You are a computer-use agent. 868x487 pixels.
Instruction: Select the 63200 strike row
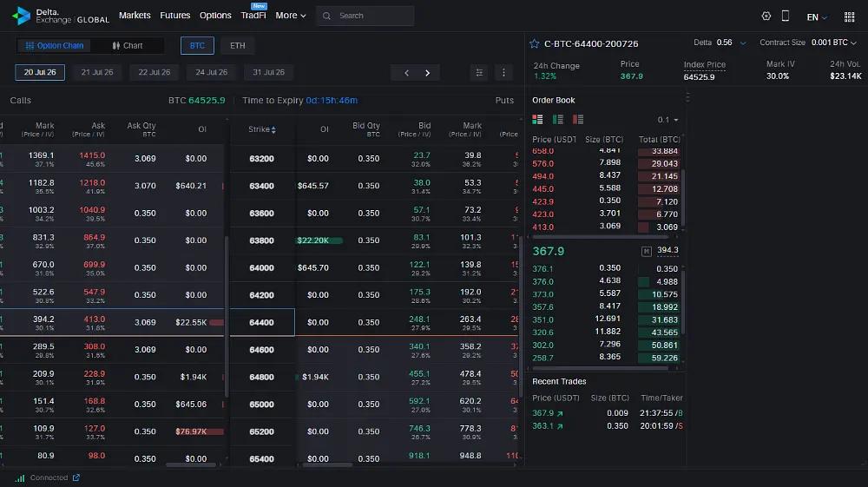262,158
